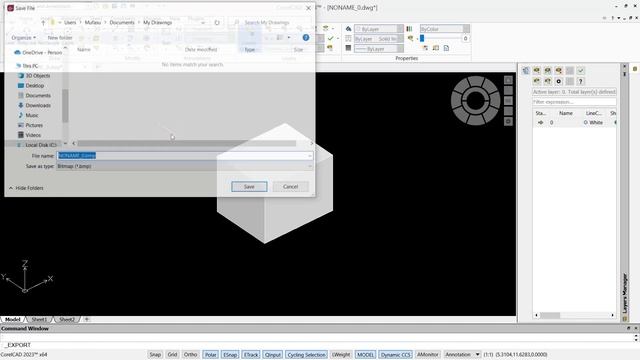This screenshot has width=640, height=360.
Task: Select Users in the breadcrumb path
Action: click(x=70, y=22)
